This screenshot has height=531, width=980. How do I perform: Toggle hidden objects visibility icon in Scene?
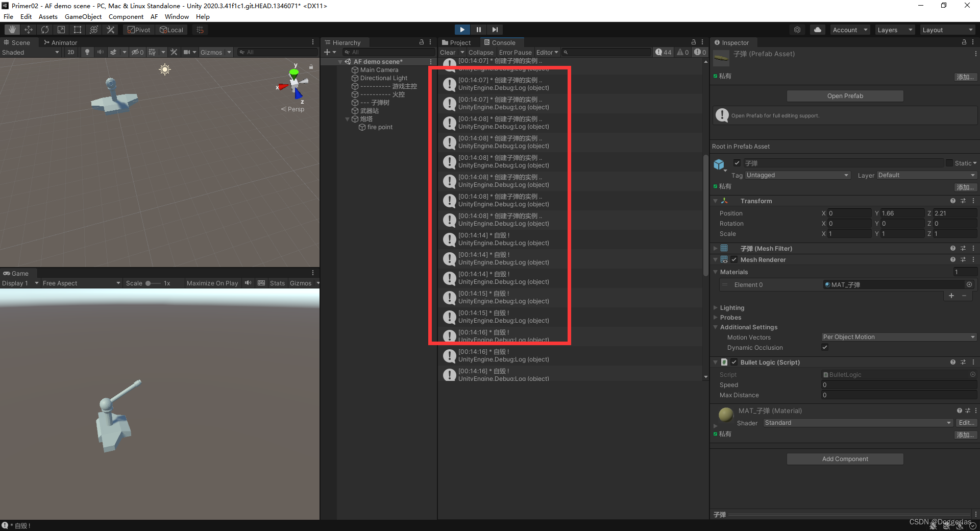pos(137,52)
